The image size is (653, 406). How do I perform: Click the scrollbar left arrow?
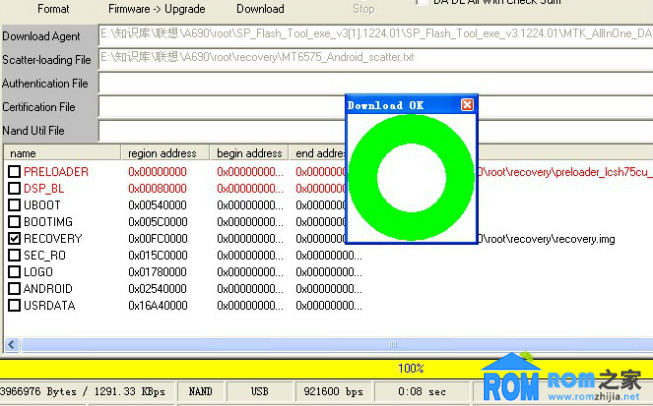click(x=11, y=345)
